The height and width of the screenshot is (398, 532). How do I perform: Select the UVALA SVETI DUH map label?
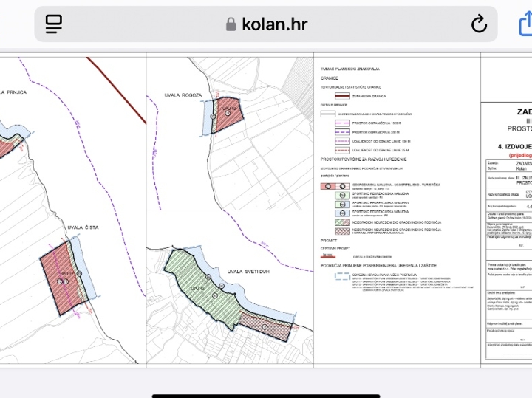248,272
